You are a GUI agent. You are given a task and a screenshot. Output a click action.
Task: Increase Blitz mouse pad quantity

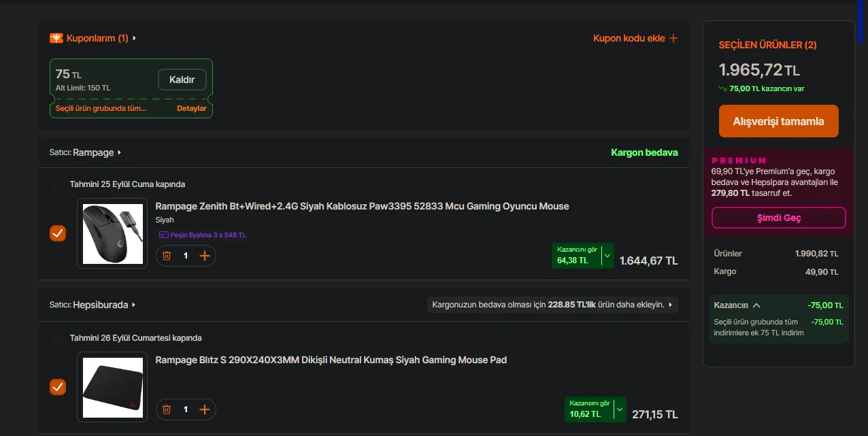[x=205, y=409]
